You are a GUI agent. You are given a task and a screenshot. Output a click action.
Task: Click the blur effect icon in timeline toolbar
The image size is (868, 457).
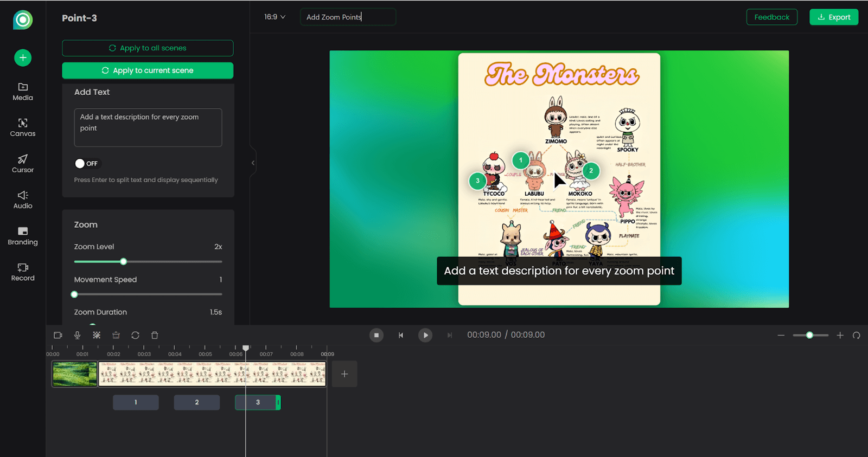(97, 335)
